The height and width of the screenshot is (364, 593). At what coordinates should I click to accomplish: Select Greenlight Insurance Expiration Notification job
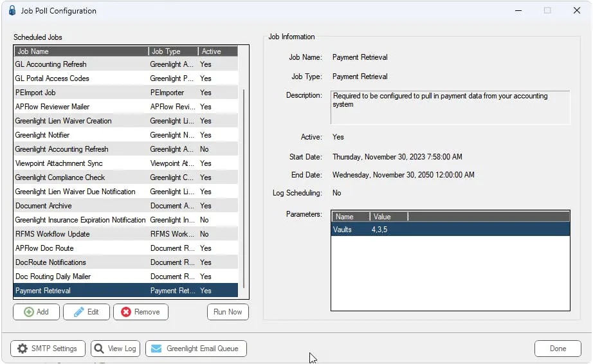point(126,220)
